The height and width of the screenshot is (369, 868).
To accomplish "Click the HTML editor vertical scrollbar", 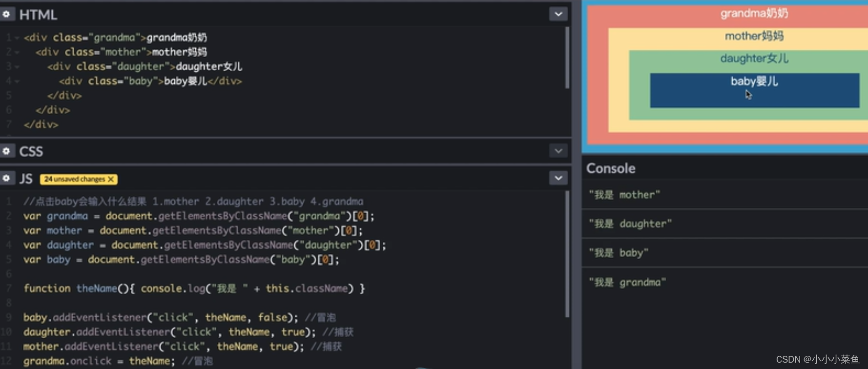I will click(x=567, y=58).
